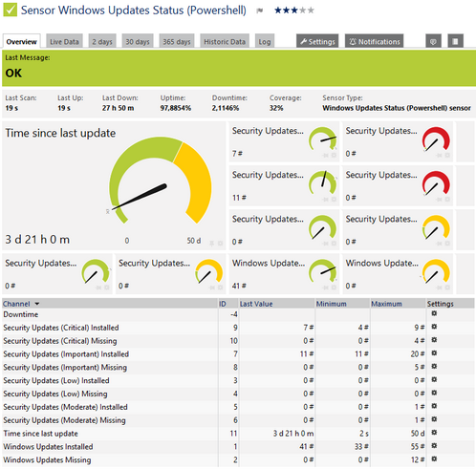Click Downtime value 2,1146%

226,108
